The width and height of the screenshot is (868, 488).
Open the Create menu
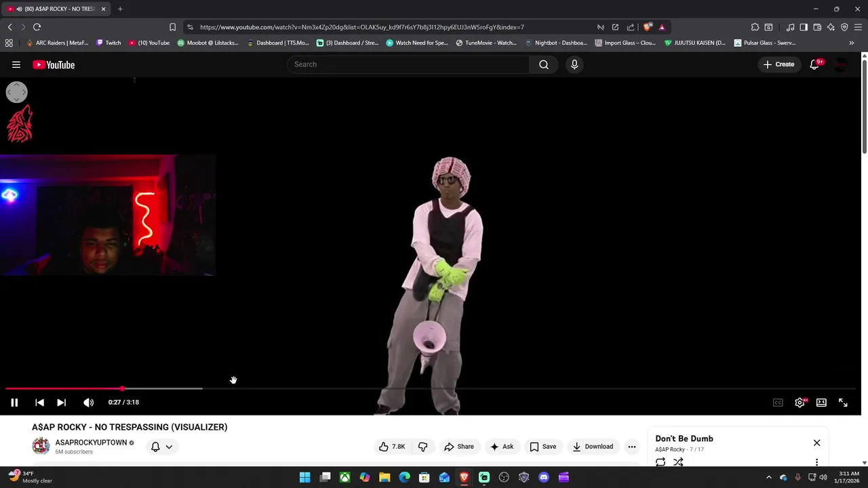tap(778, 64)
